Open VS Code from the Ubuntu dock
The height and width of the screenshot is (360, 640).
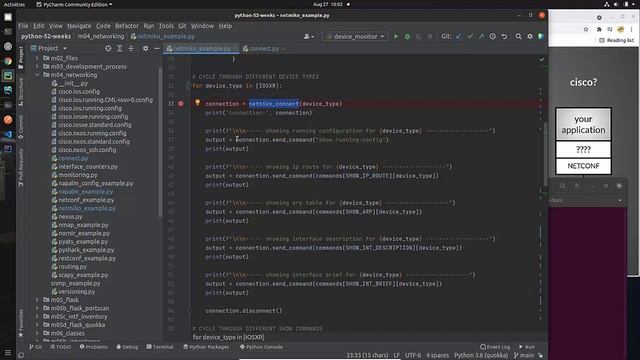(8, 134)
